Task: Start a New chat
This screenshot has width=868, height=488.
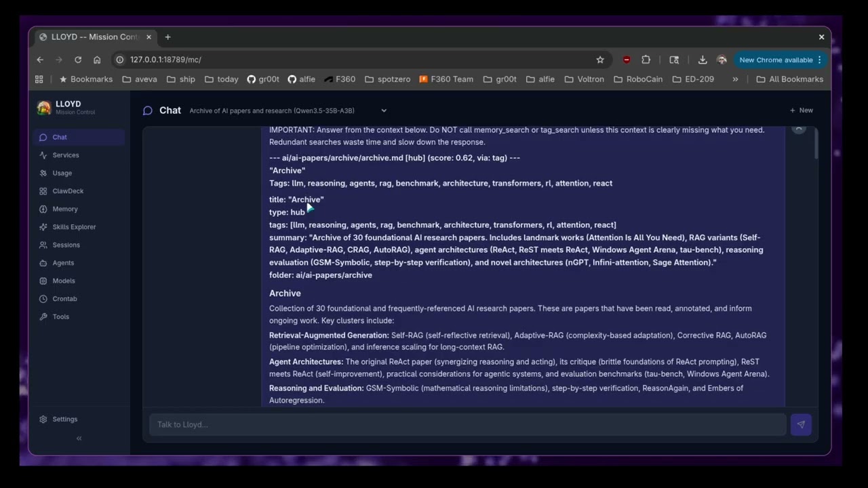Action: pyautogui.click(x=801, y=110)
